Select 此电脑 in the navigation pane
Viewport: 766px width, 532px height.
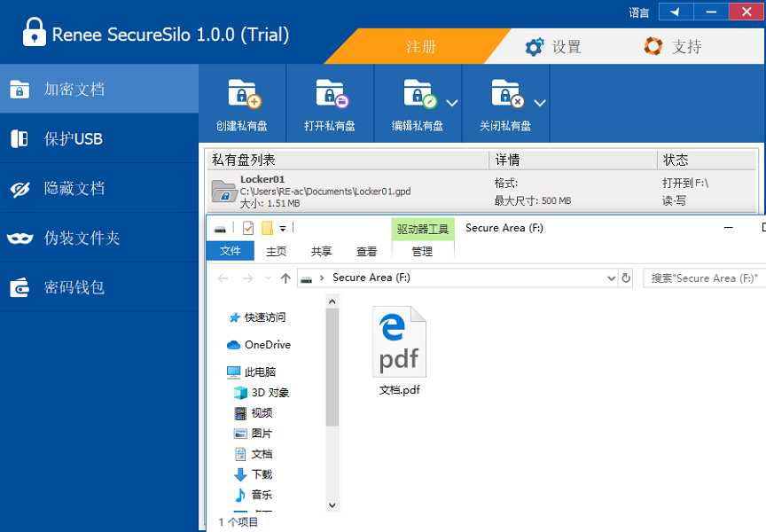coord(252,372)
